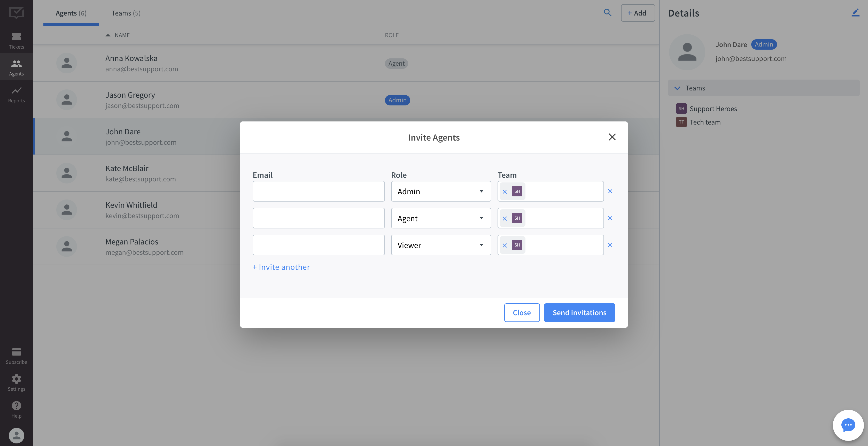Screen dimensions: 868x446
Task: Switch to the Agents tab
Action: click(71, 12)
